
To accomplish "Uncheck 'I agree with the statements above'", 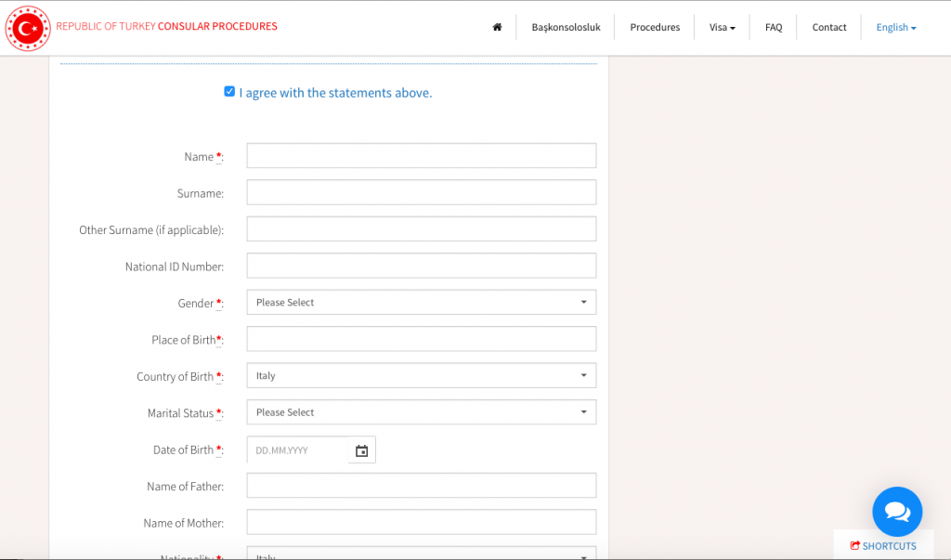I will pos(229,91).
